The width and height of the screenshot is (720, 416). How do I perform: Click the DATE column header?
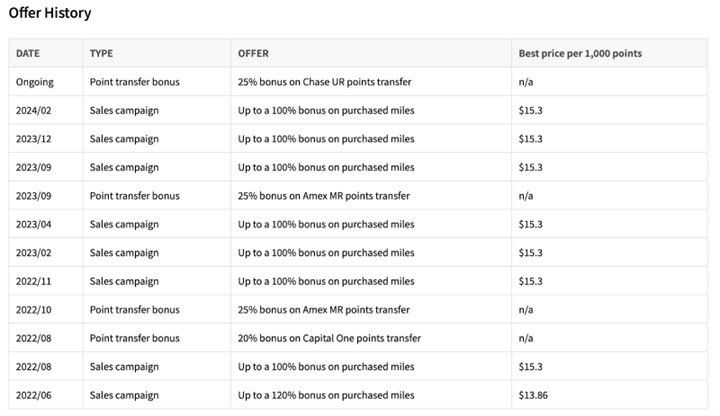tap(28, 53)
